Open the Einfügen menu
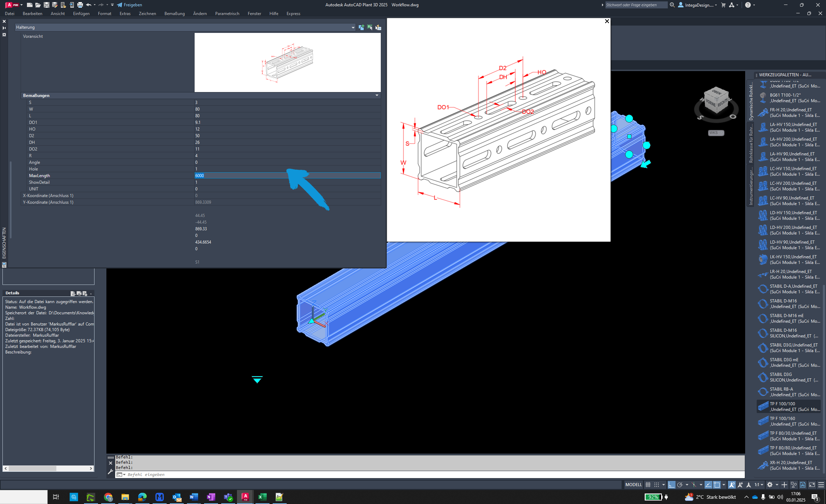Screen dimensions: 826x504 [81, 14]
